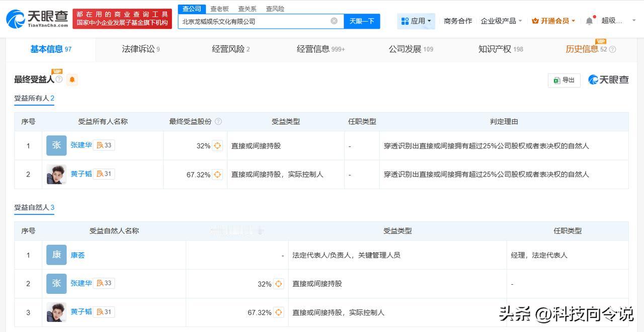Click 黄子韬 photo in the owners table
Viewport: 644px width, 332px height.
[x=56, y=174]
